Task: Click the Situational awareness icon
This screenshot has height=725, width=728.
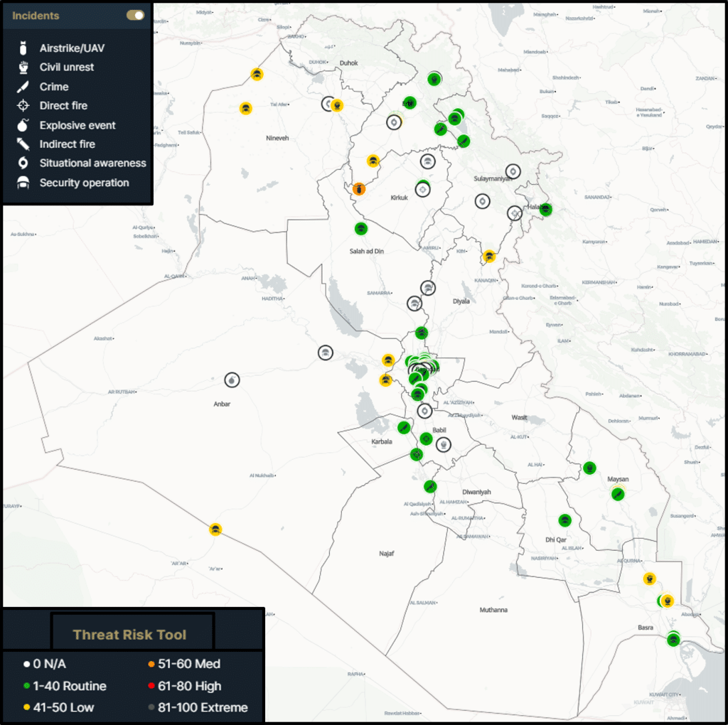Action: [x=23, y=163]
